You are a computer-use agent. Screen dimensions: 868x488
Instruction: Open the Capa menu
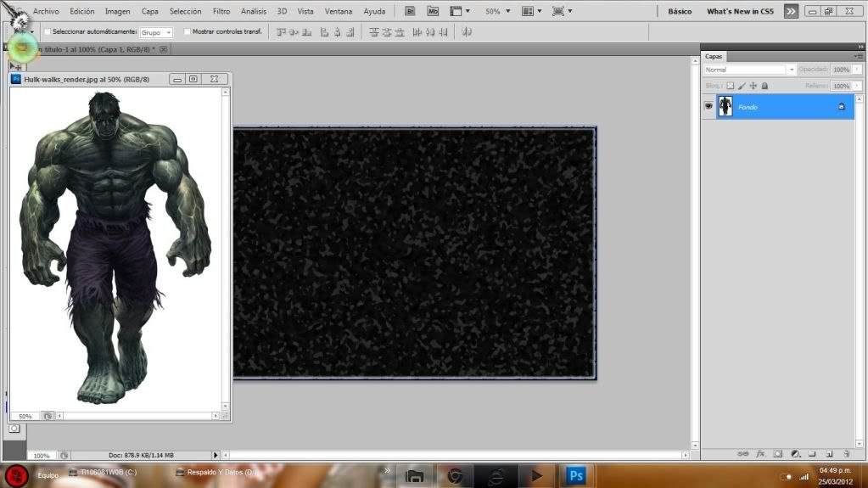click(x=149, y=11)
